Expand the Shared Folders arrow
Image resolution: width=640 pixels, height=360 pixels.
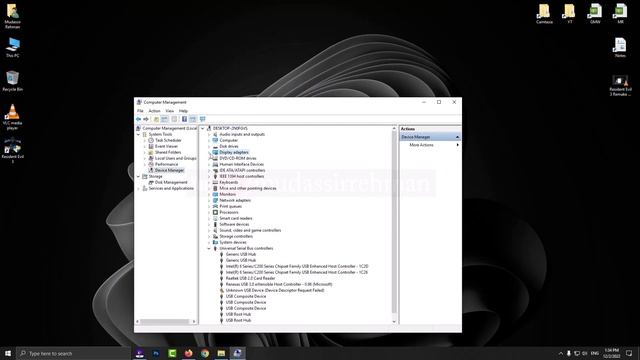[144, 152]
